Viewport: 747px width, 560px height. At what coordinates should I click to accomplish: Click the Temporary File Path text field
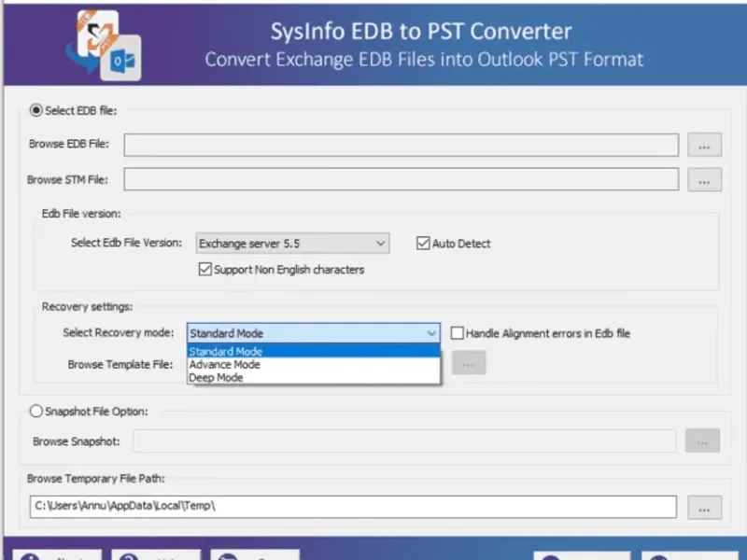[353, 507]
